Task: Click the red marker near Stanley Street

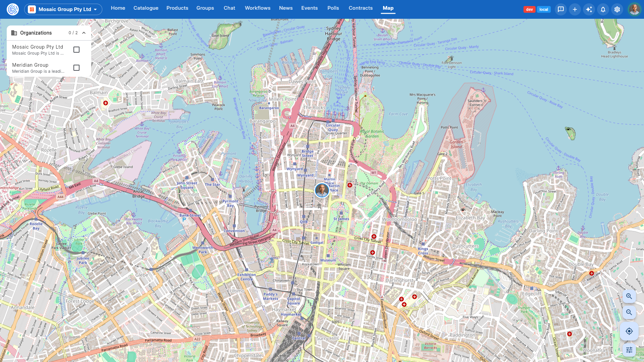Action: pyautogui.click(x=373, y=252)
